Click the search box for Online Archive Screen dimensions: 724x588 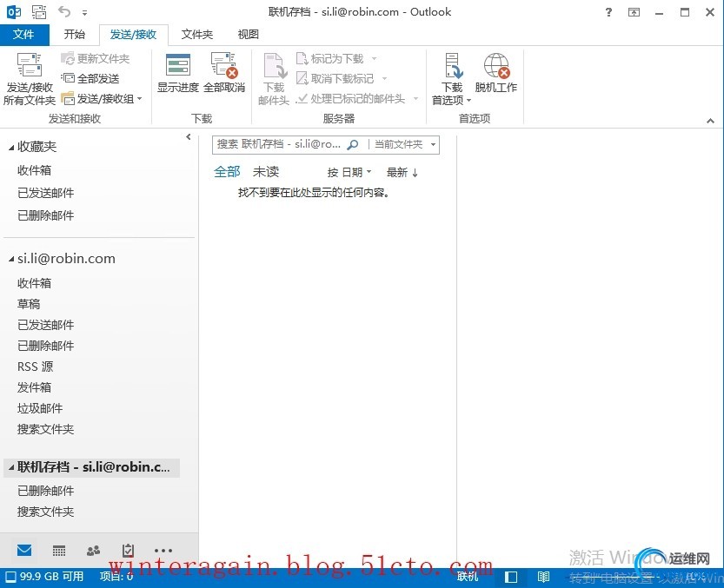[x=279, y=144]
